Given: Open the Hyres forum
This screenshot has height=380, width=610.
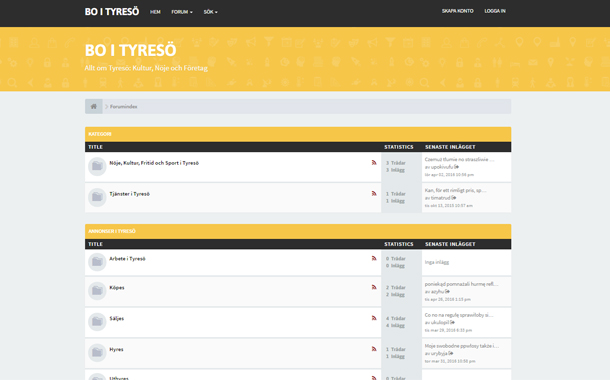Looking at the screenshot, I should (x=116, y=349).
